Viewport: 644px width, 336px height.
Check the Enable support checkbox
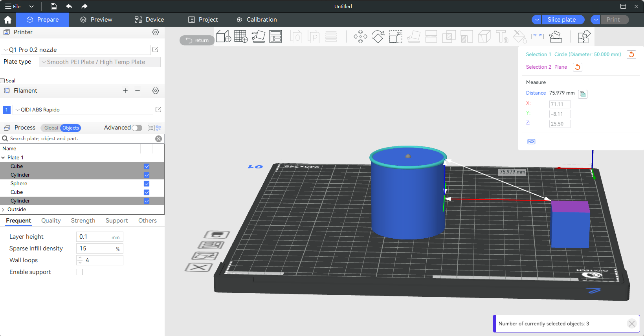[80, 272]
